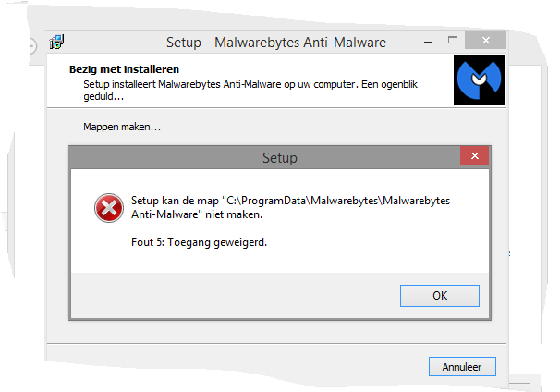This screenshot has width=560, height=392.
Task: Click the 'Mappen maken...' status label
Action: pos(122,127)
